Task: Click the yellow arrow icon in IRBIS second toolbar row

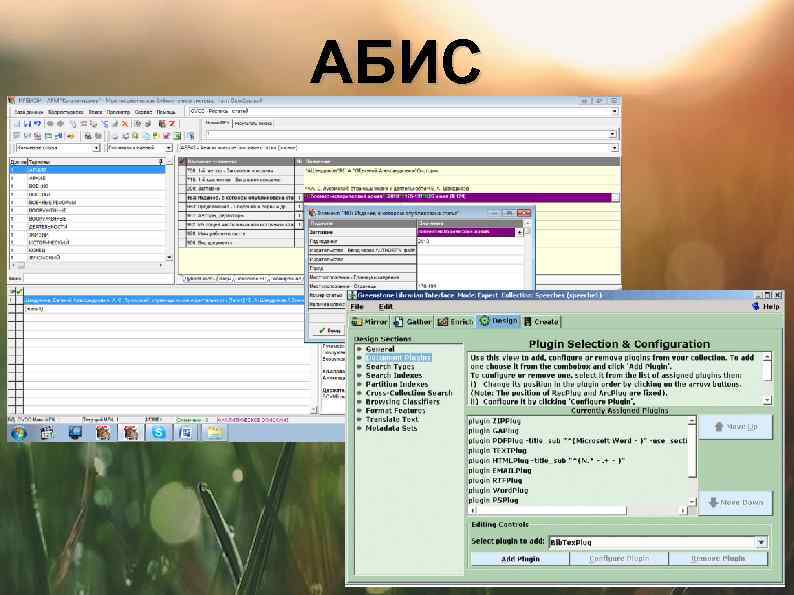Action: click(71, 136)
